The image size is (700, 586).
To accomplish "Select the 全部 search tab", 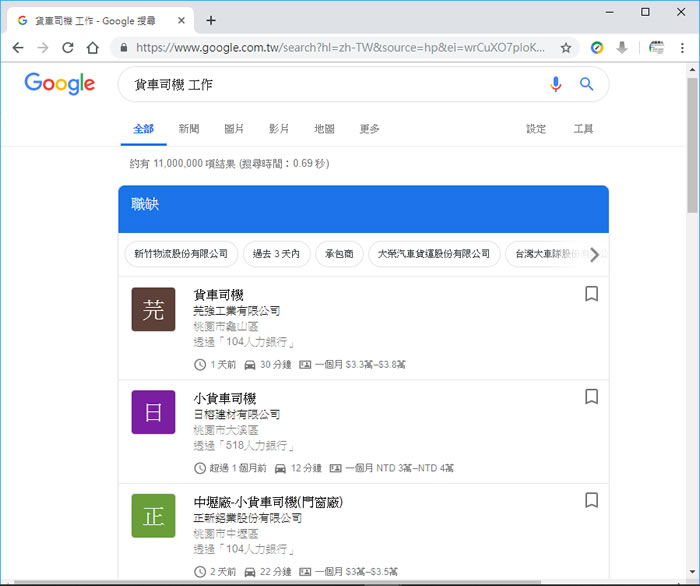I will (143, 129).
